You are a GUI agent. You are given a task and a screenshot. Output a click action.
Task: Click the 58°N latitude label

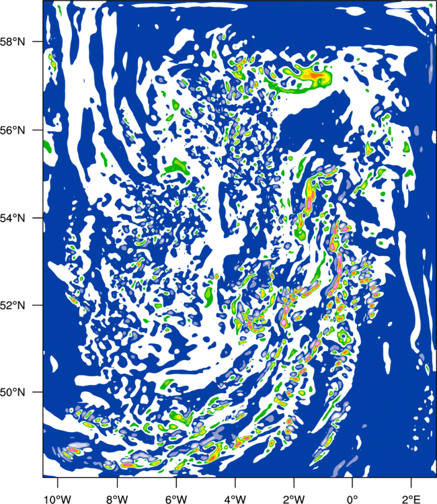coord(13,42)
